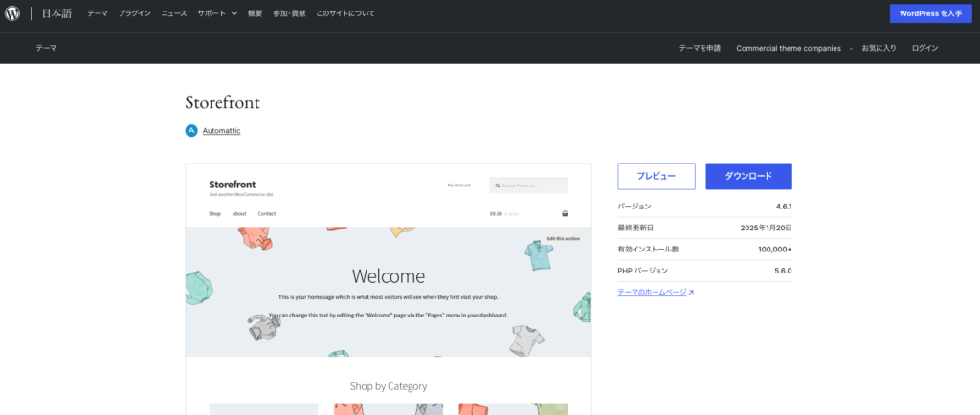The width and height of the screenshot is (980, 415).
Task: Open お気に入り link
Action: [879, 48]
